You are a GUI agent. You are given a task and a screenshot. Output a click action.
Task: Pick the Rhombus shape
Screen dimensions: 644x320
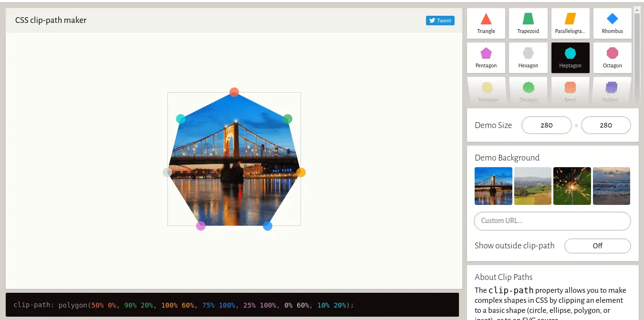tap(612, 23)
